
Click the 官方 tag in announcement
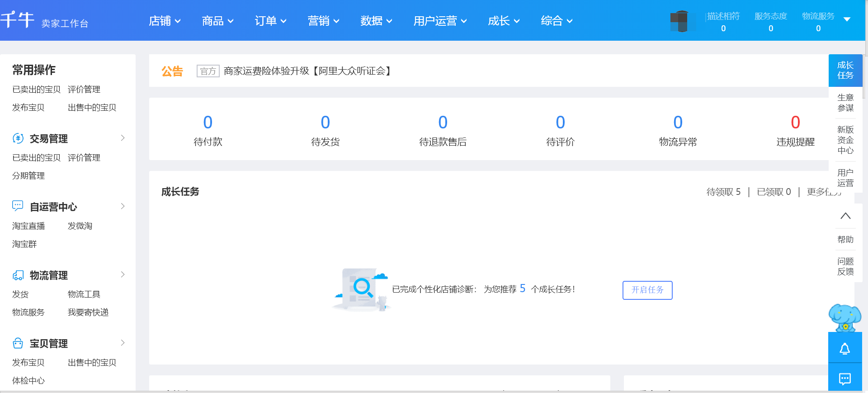click(x=208, y=71)
